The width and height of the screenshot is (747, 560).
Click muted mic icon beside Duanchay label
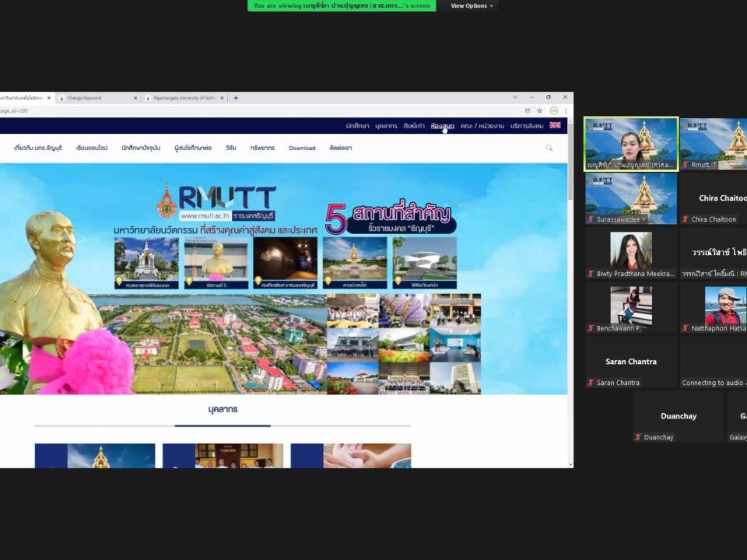[638, 437]
